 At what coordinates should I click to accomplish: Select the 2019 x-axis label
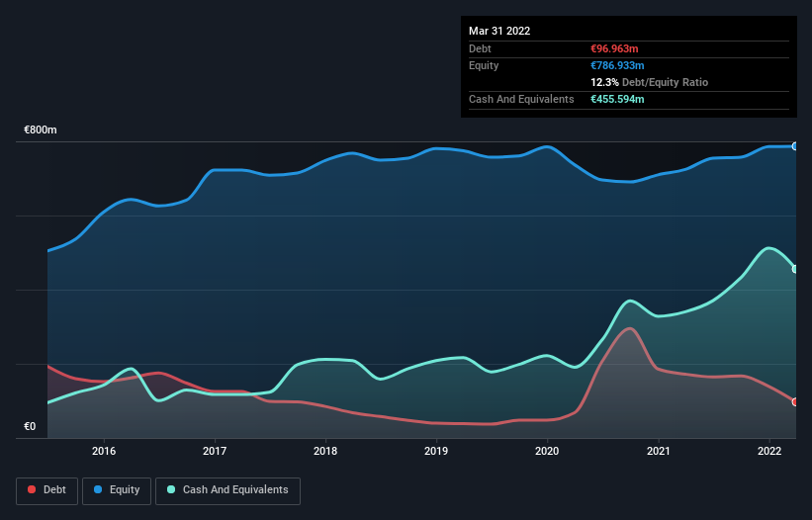[436, 451]
